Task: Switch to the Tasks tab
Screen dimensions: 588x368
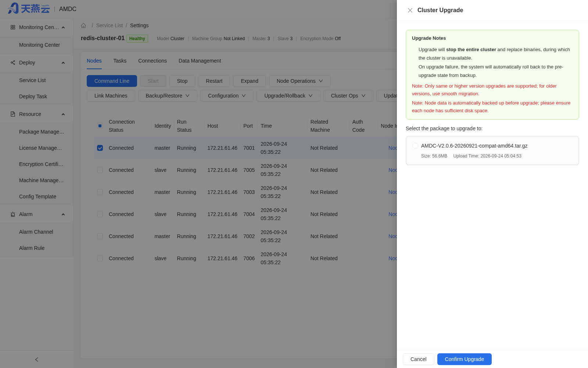Action: (x=120, y=61)
